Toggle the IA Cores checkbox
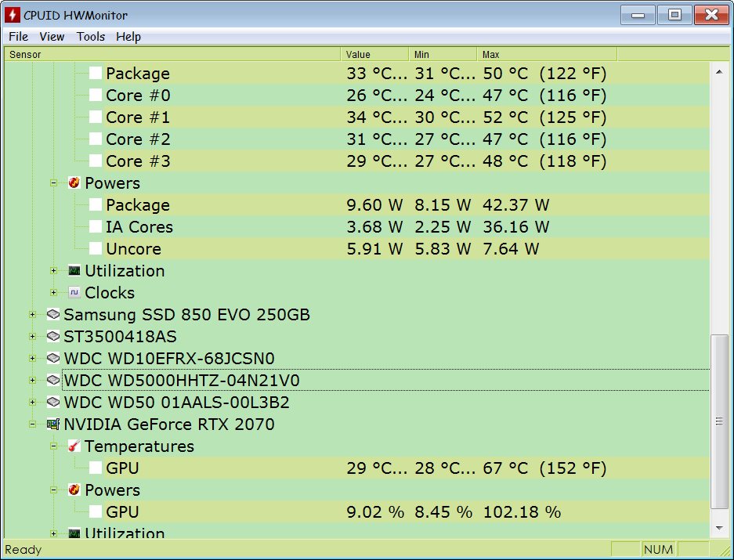The height and width of the screenshot is (560, 734). pyautogui.click(x=96, y=226)
